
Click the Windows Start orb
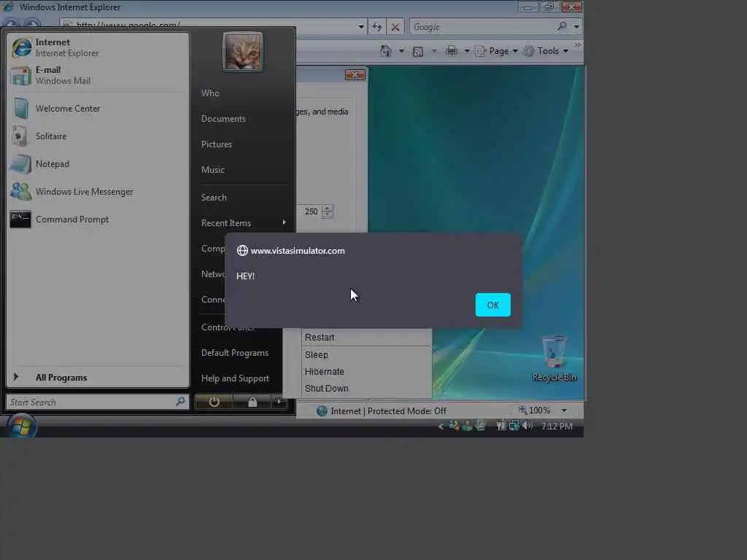click(21, 426)
